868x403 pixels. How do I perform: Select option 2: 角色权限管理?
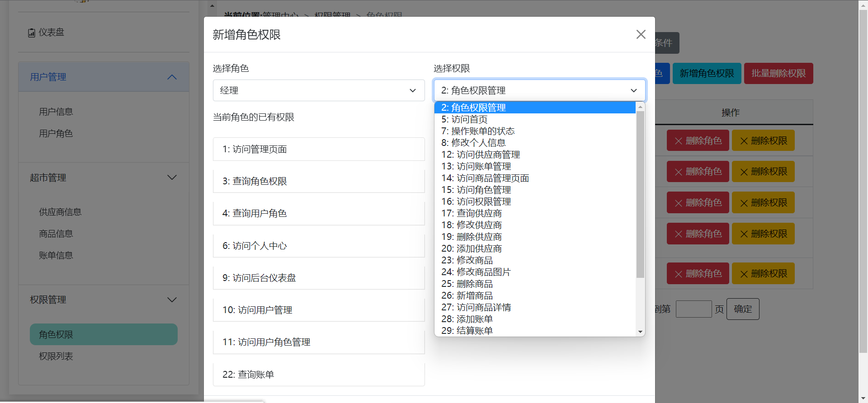(x=535, y=108)
